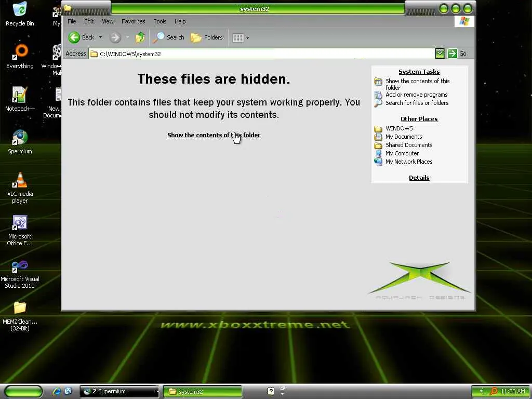The height and width of the screenshot is (399, 532).
Task: Open the Edit menu
Action: point(89,21)
